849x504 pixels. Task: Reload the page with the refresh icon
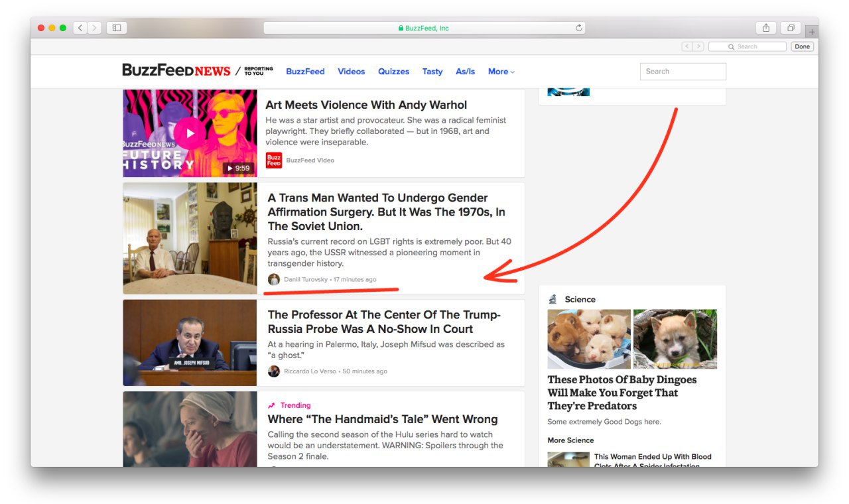click(579, 28)
